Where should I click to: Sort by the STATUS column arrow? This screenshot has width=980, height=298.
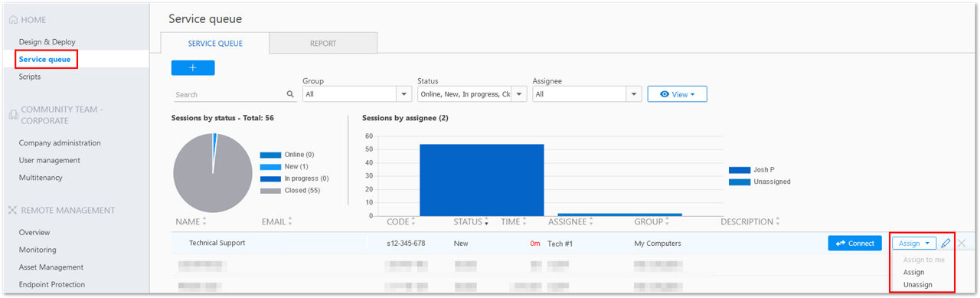[487, 222]
